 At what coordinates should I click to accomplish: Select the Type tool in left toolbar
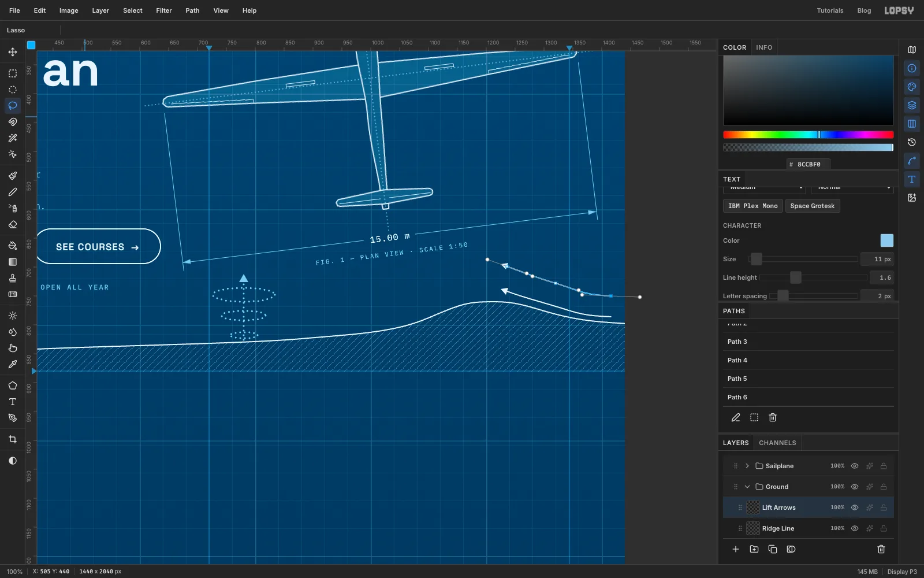(x=13, y=402)
